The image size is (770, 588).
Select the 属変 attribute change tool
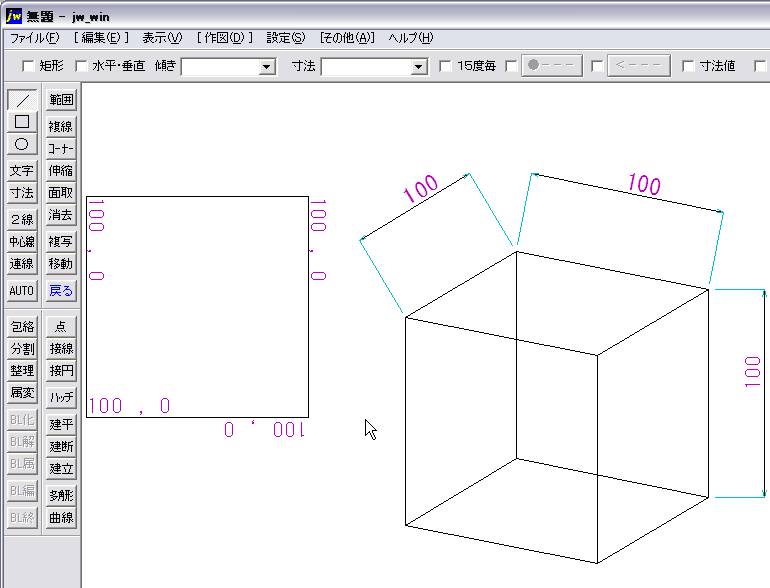(22, 392)
